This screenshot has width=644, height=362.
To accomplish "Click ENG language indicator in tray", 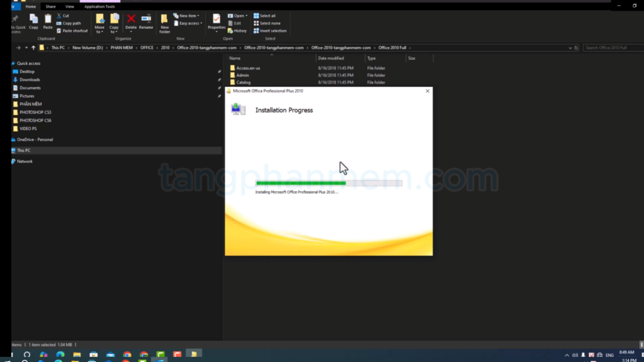I will coord(609,355).
